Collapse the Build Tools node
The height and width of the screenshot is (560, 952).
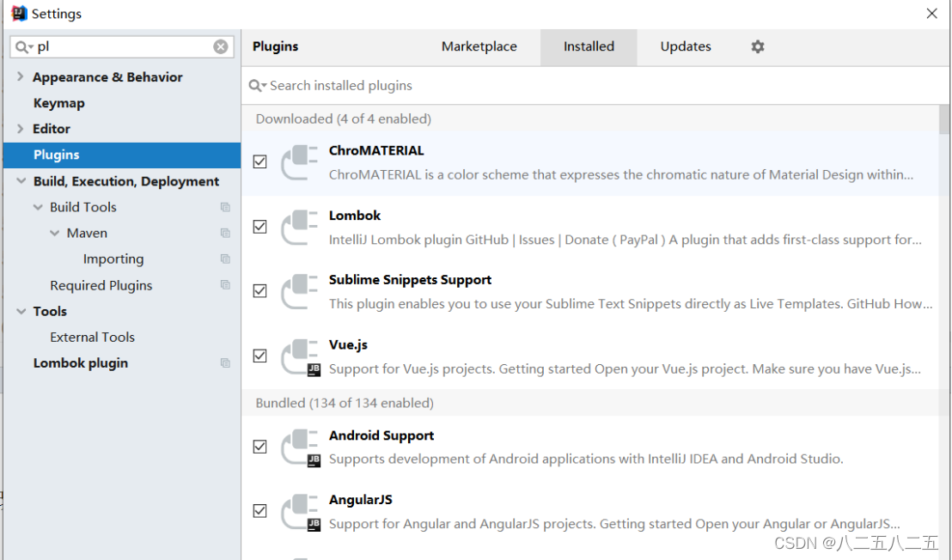38,208
